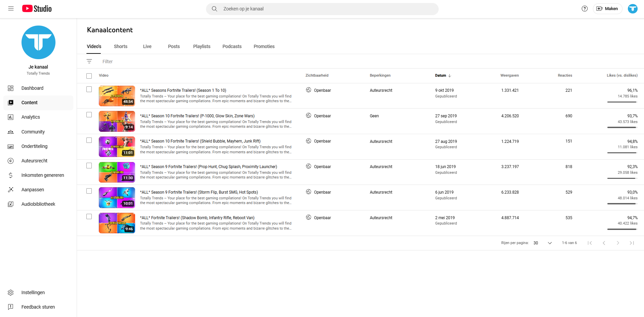Open the thumbnail with 11:30 duration
Viewport: 644px width, 317px height.
pos(117,172)
